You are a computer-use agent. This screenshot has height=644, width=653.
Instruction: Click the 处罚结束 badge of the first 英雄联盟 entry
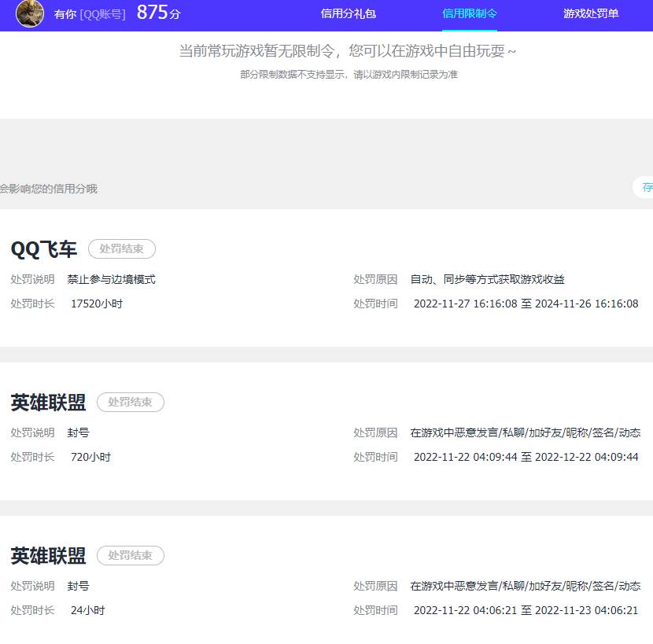130,402
